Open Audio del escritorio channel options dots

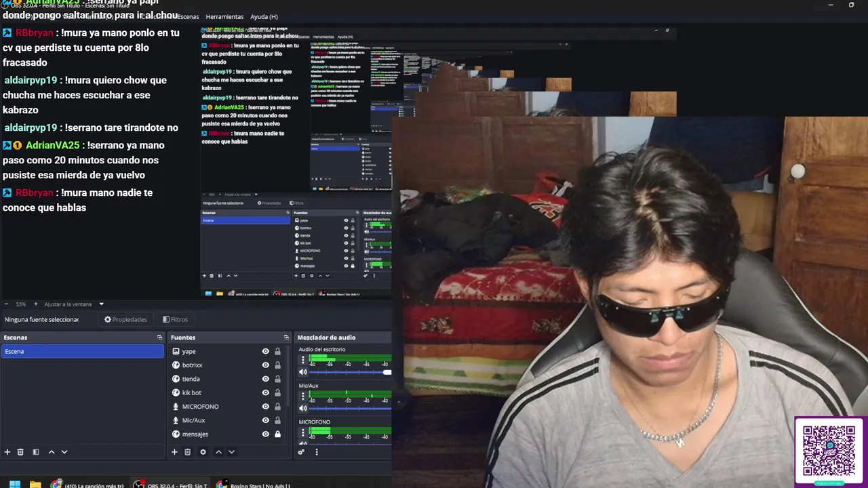tap(302, 360)
